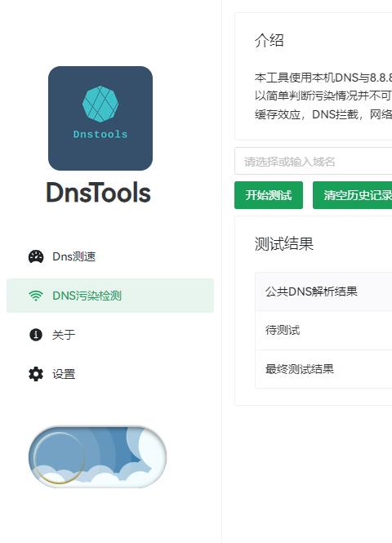The width and height of the screenshot is (392, 543).
Task: Open the 关于 page
Action: point(110,335)
